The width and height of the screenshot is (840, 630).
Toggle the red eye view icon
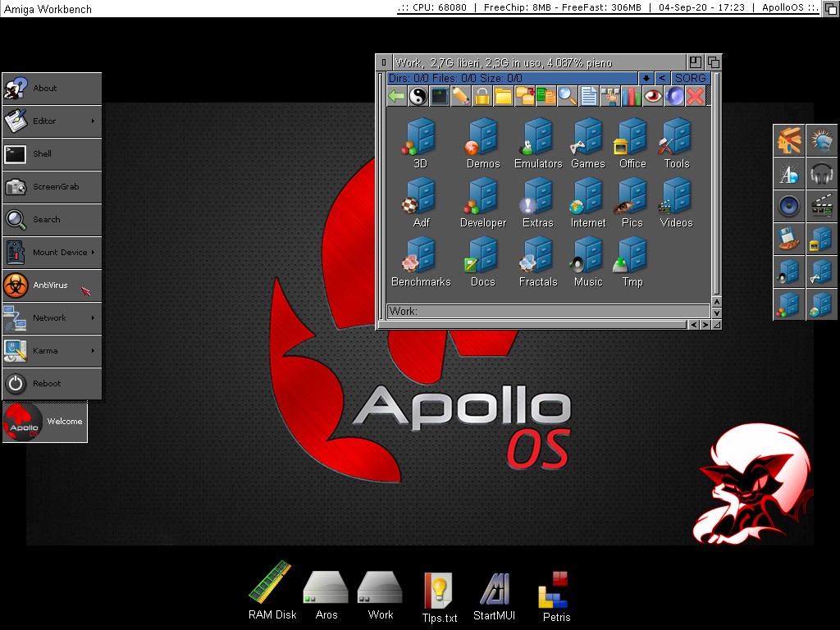(652, 96)
